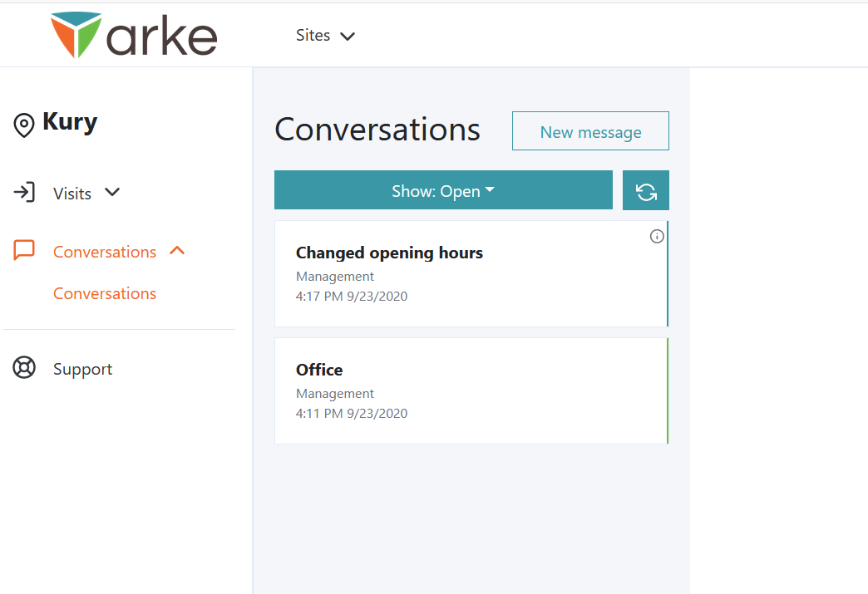
Task: Click the 4:17 PM 9/23/2020 timestamp
Action: click(352, 297)
